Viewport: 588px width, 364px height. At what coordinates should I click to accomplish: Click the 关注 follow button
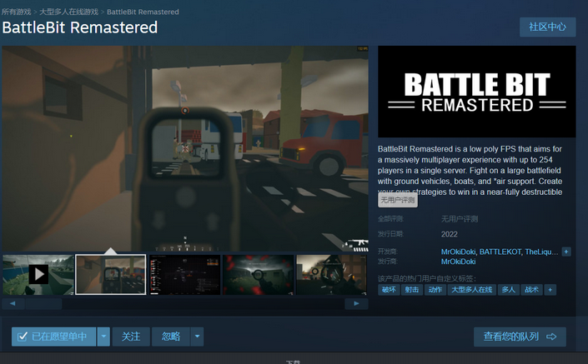131,337
